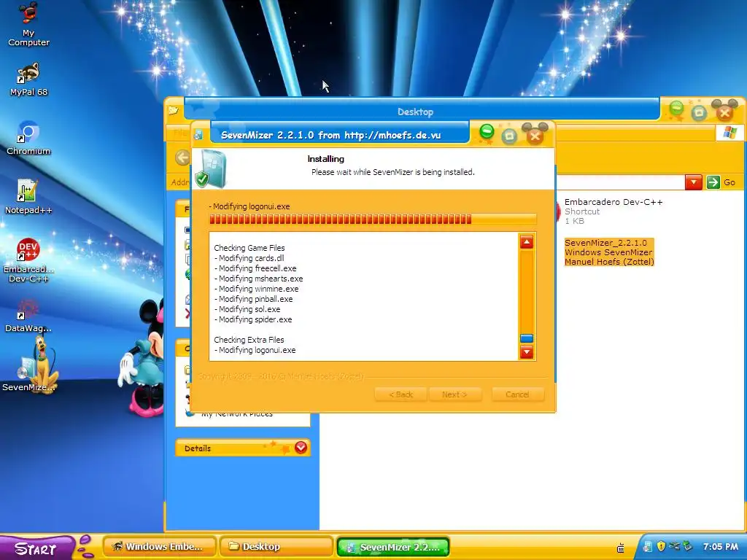Switch to SevenMizer 2.2... taskbar button
Image resolution: width=747 pixels, height=560 pixels.
pos(393,547)
